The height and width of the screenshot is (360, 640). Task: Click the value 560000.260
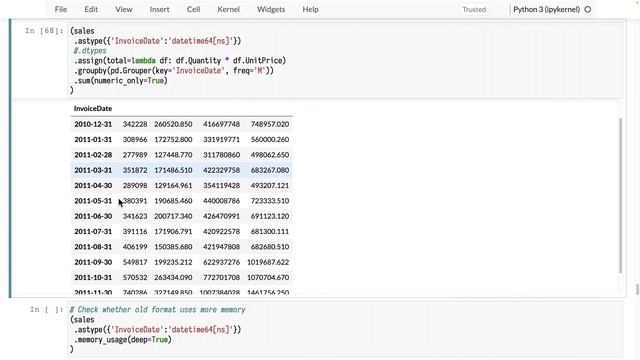click(270, 140)
